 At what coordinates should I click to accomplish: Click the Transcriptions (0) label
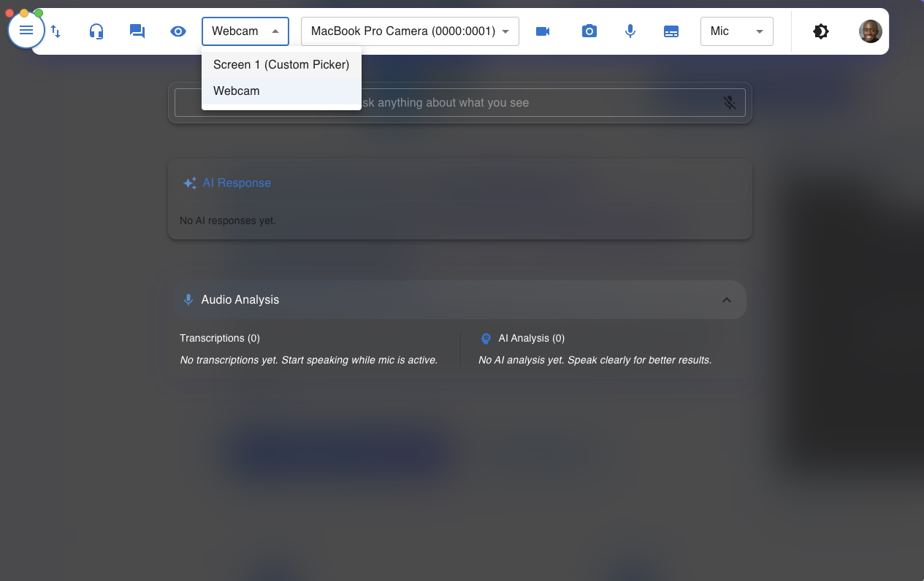(220, 338)
